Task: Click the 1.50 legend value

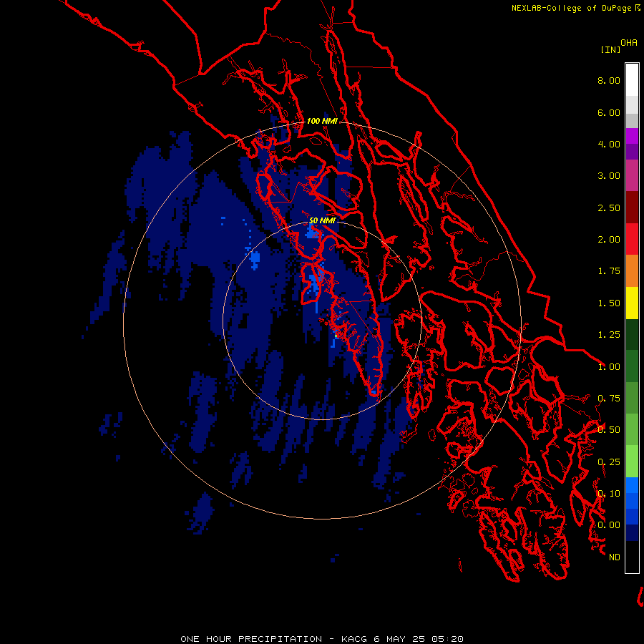Action: pos(609,303)
